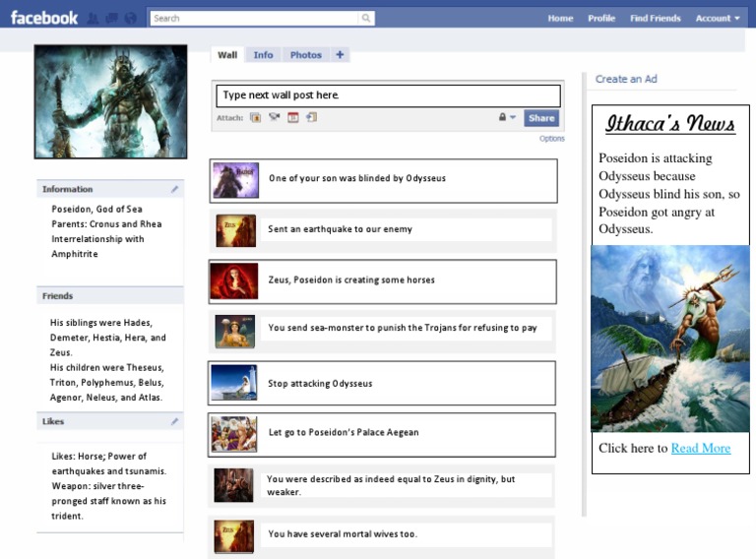Focus the Search input field
This screenshot has width=756, height=559.
point(255,19)
